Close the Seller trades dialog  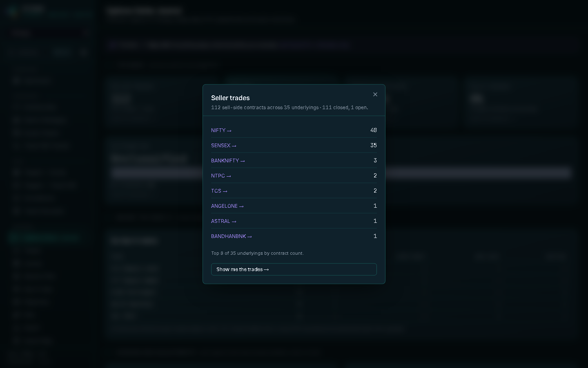tap(375, 94)
